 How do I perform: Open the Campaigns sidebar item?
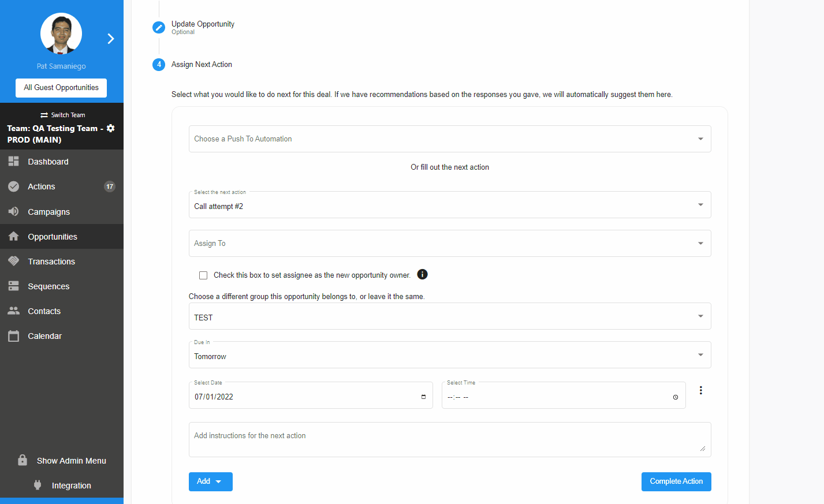[x=49, y=212]
